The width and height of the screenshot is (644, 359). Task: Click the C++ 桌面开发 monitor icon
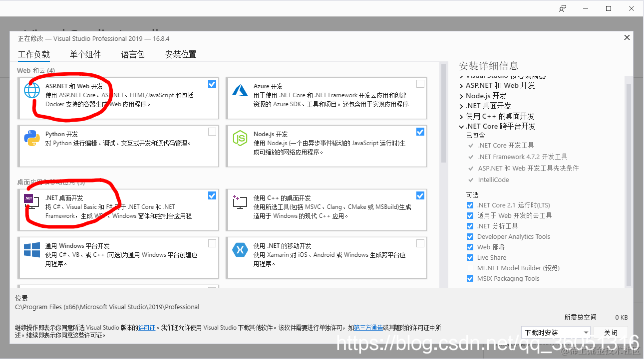point(240,201)
